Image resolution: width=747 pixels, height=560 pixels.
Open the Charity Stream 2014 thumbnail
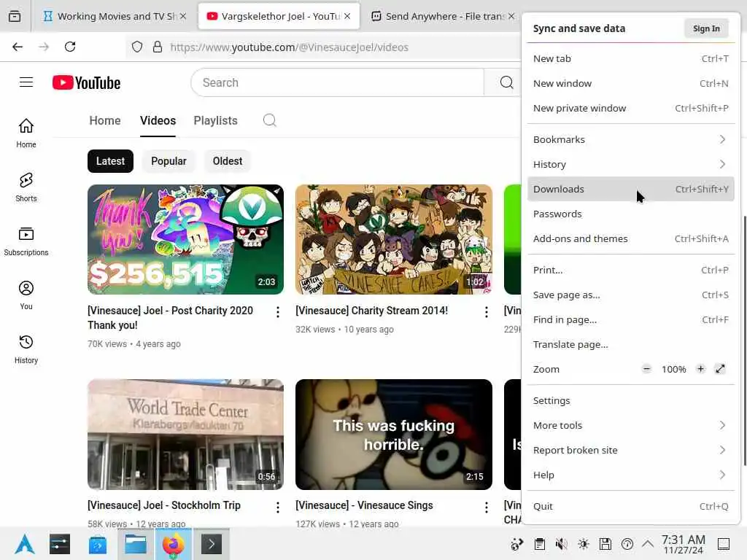pos(393,239)
